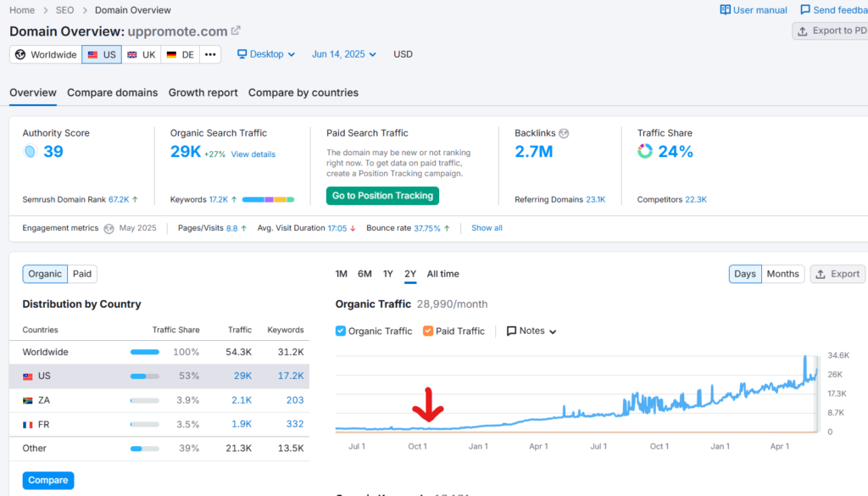Open the Desktop device dropdown
The height and width of the screenshot is (496, 868).
[266, 54]
